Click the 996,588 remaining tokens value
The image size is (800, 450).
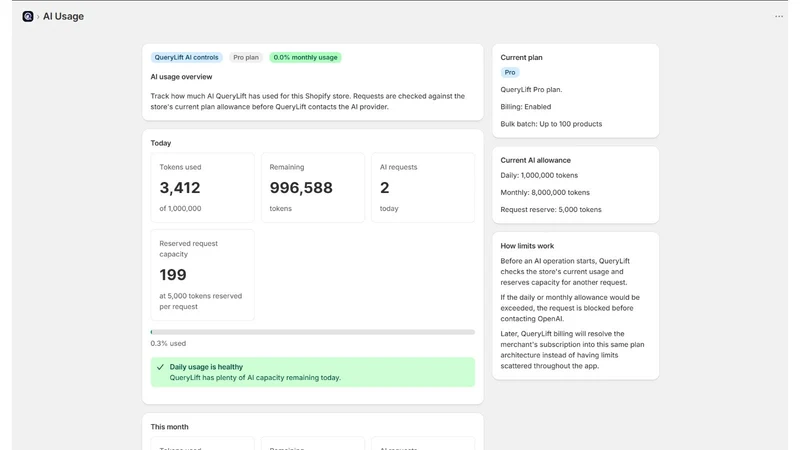pyautogui.click(x=301, y=188)
